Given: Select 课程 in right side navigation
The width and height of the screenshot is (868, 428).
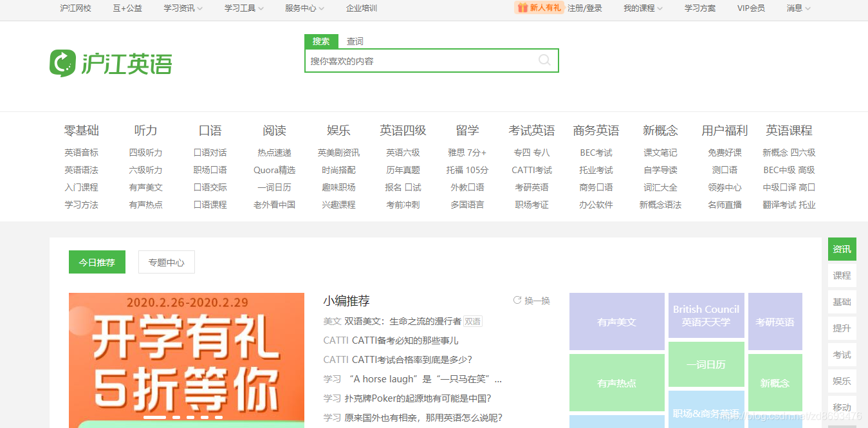Looking at the screenshot, I should pyautogui.click(x=842, y=275).
